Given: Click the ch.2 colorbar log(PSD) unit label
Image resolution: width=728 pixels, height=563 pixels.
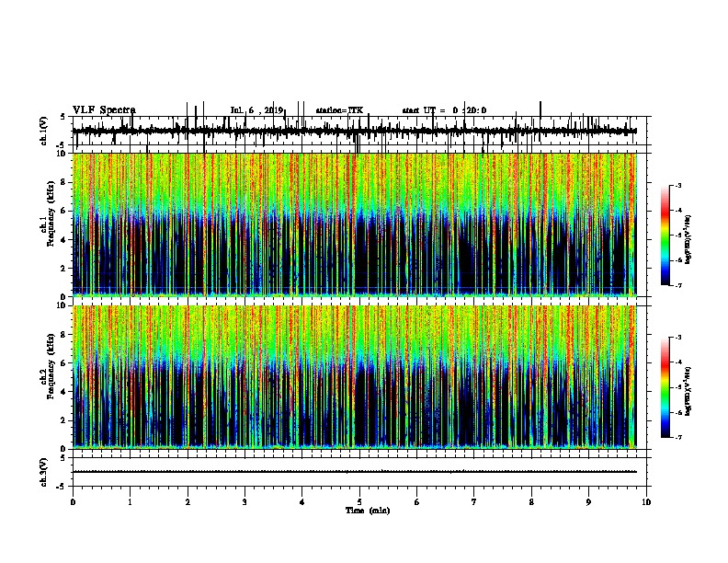Looking at the screenshot, I should click(x=688, y=391).
